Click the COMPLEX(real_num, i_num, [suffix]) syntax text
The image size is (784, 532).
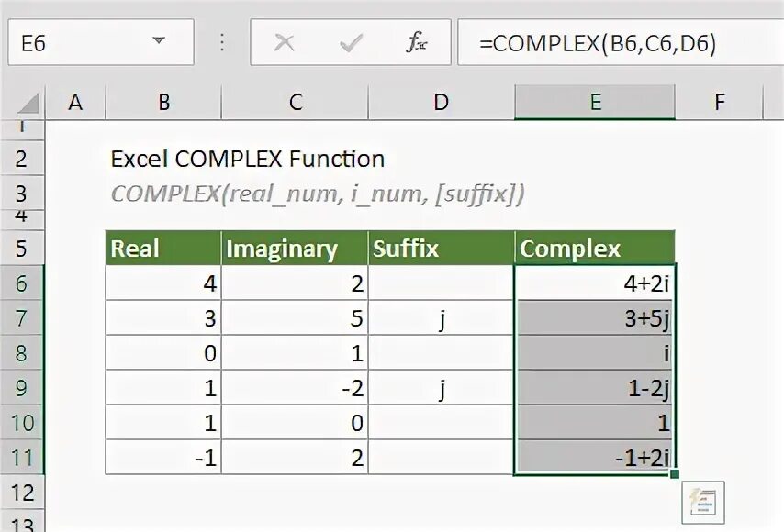318,194
